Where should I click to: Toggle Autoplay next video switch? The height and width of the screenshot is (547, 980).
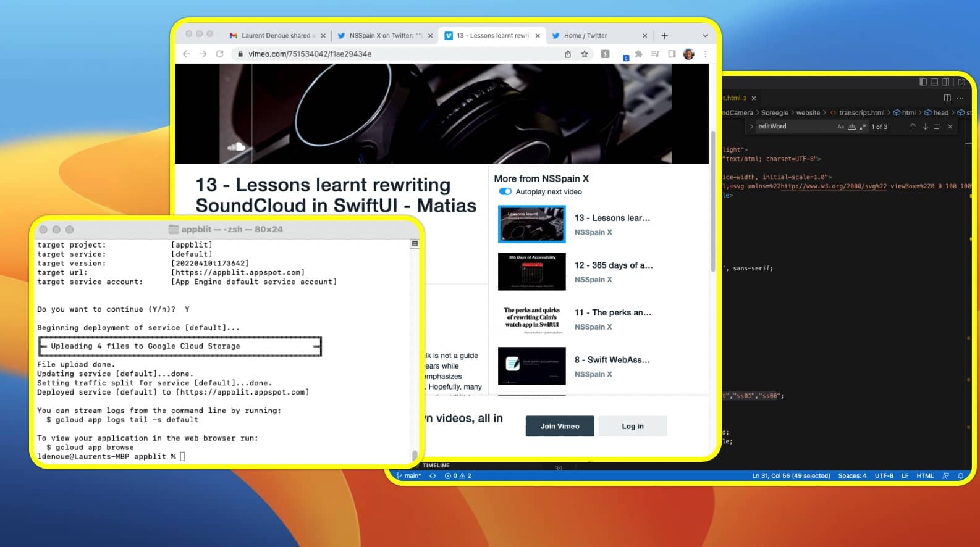(x=505, y=191)
